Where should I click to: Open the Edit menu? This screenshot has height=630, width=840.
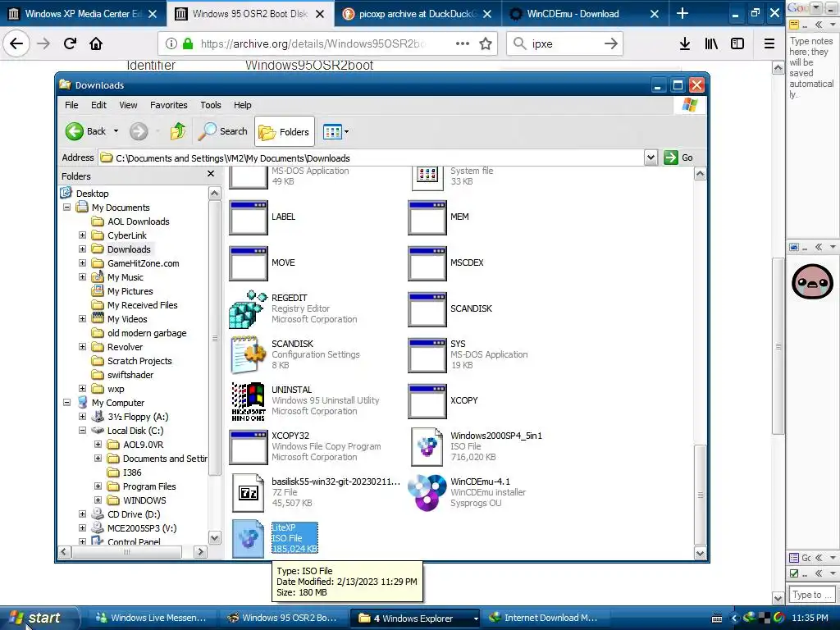tap(98, 105)
